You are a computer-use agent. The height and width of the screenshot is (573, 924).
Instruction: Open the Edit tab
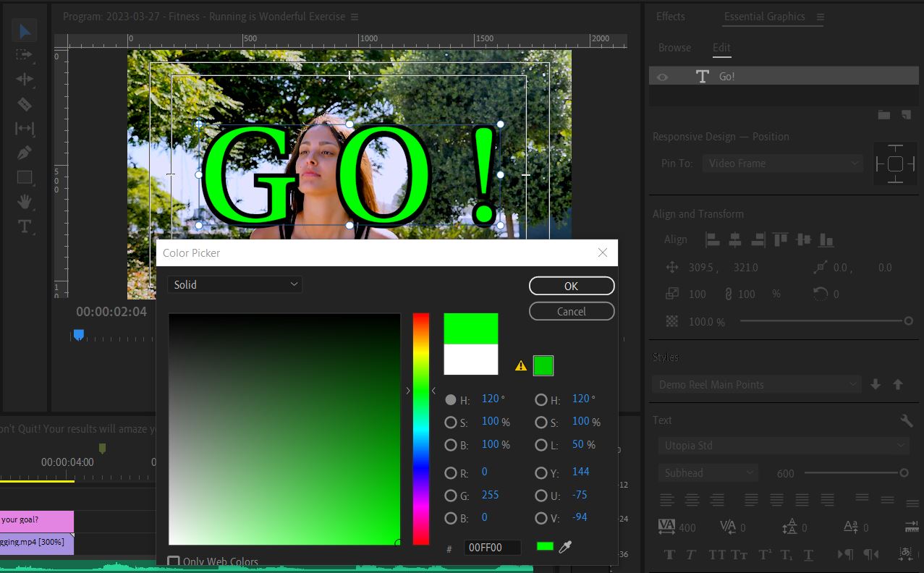[x=721, y=48]
